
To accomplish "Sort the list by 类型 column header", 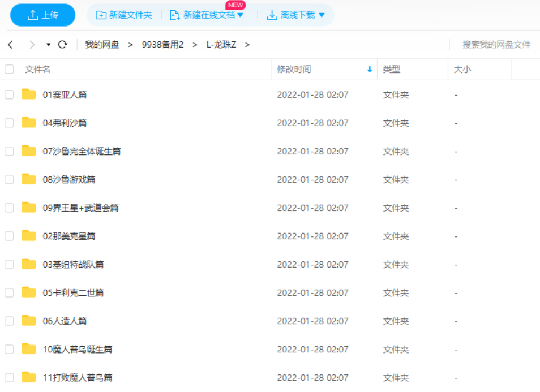I will 392,69.
